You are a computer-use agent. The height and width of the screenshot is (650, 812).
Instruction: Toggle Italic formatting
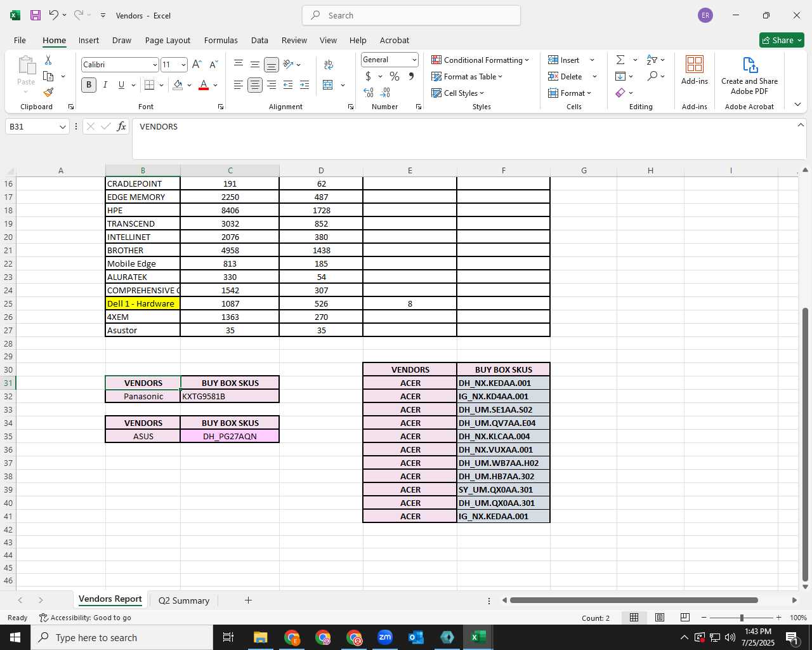[105, 84]
